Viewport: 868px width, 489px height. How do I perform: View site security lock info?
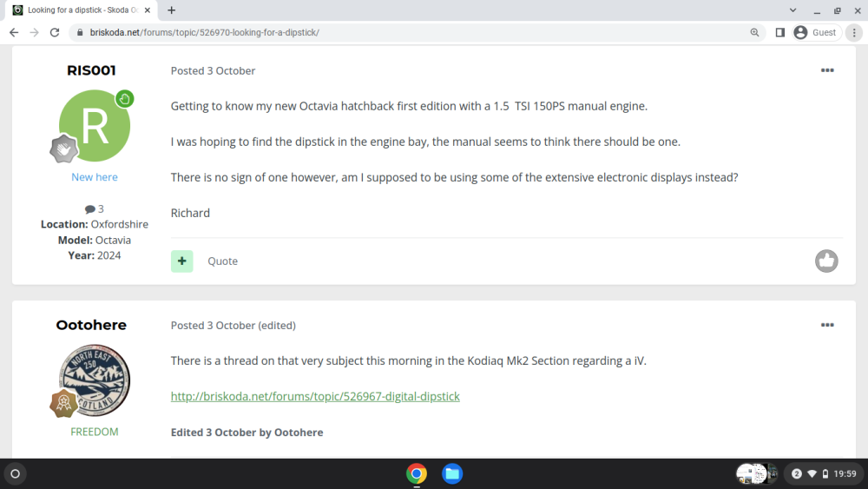[x=80, y=33]
